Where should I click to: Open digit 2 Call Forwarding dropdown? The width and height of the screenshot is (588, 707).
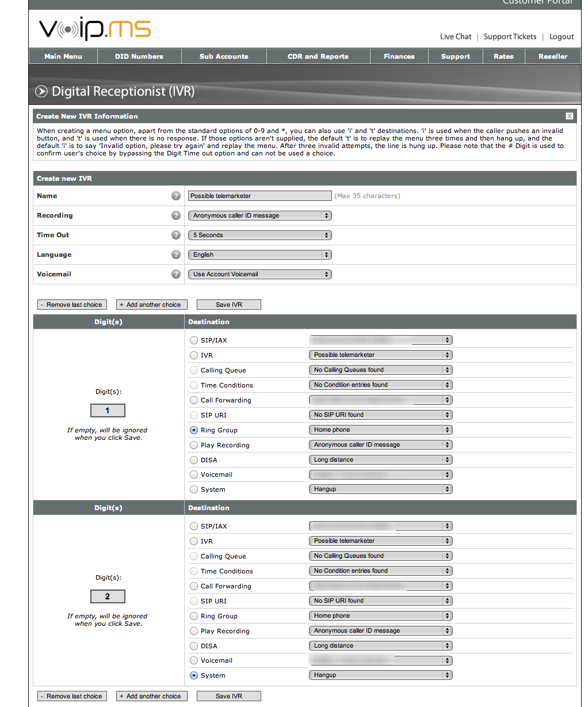point(381,586)
